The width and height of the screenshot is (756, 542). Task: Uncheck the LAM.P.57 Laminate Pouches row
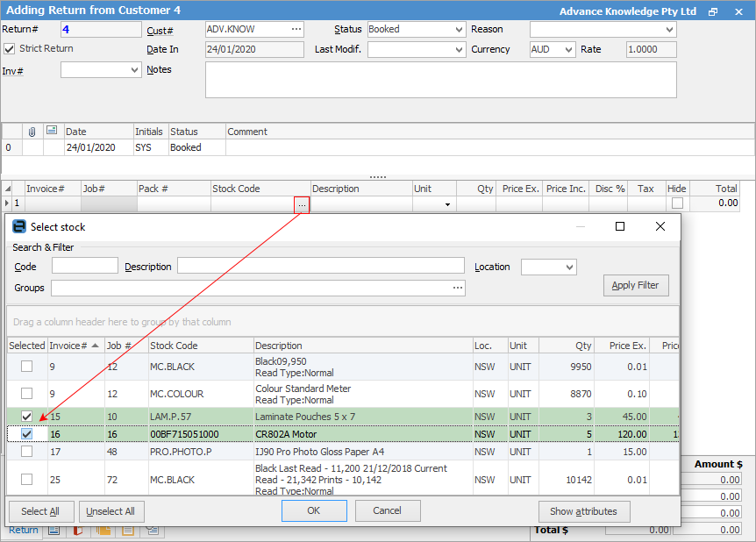(26, 417)
